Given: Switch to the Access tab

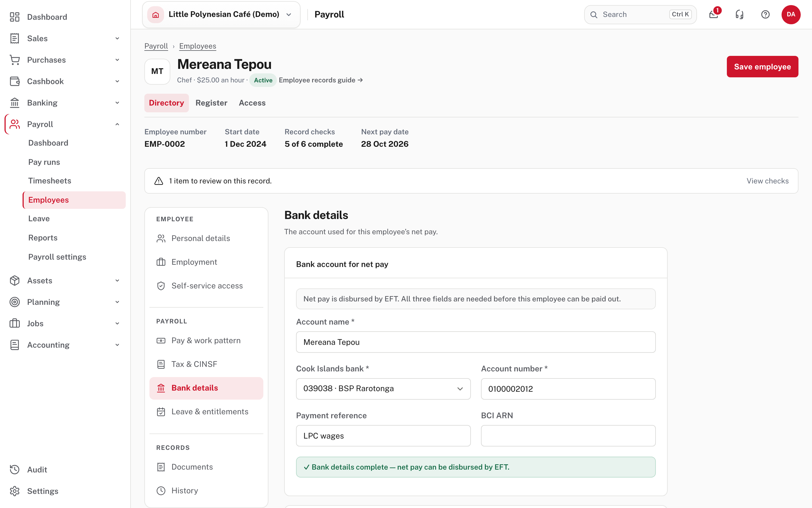Looking at the screenshot, I should [252, 103].
